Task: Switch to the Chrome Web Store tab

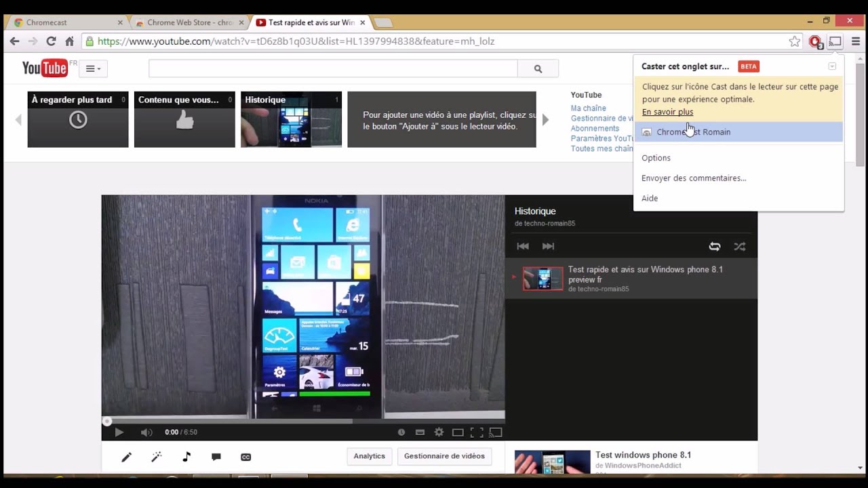Action: [x=190, y=22]
